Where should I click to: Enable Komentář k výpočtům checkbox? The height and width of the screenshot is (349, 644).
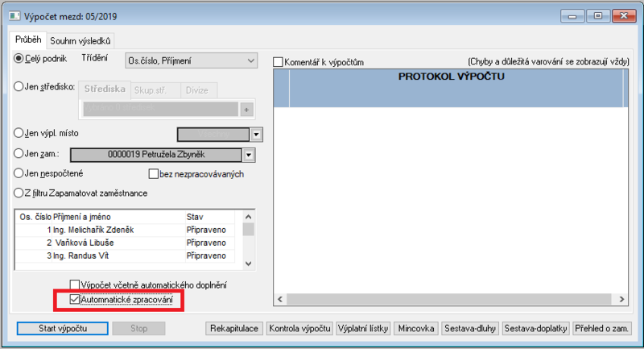coord(278,62)
